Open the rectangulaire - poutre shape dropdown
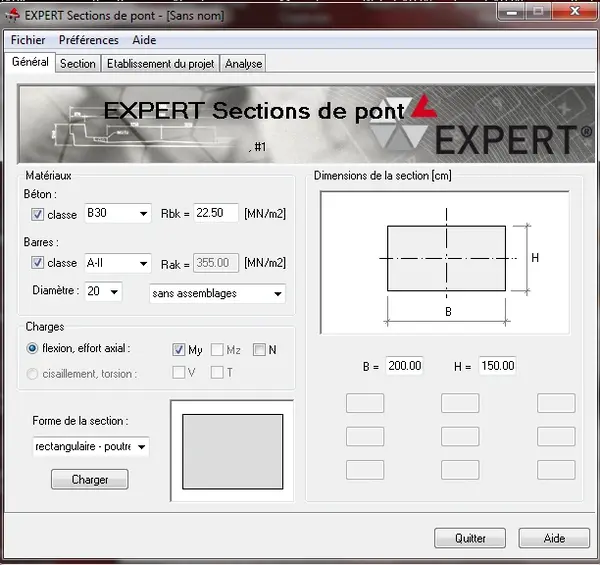Screen dimensions: 600x565 coord(91,446)
